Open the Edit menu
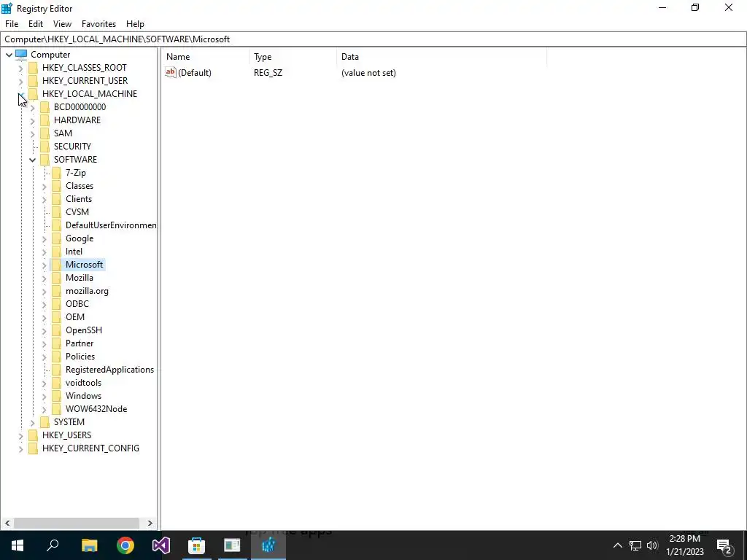Viewport: 747px width, 560px height. point(36,24)
